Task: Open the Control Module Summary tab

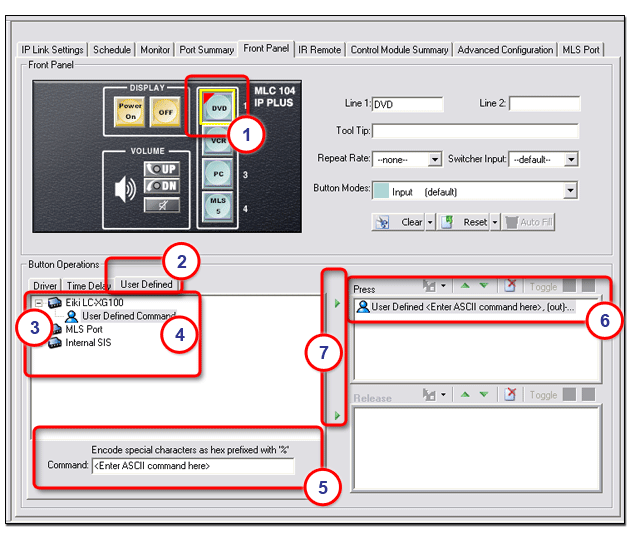Action: point(399,50)
